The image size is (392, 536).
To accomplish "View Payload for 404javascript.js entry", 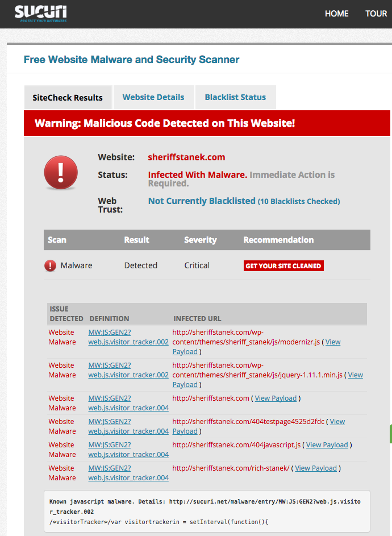I will click(327, 445).
